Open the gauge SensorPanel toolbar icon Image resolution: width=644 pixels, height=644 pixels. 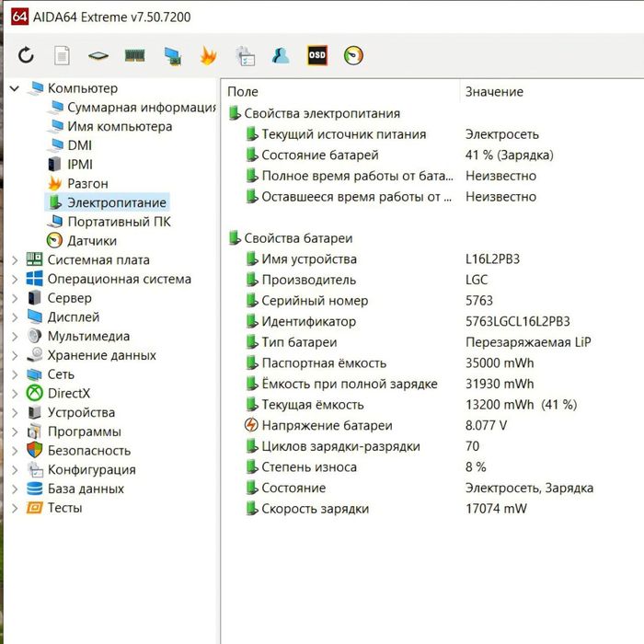353,55
